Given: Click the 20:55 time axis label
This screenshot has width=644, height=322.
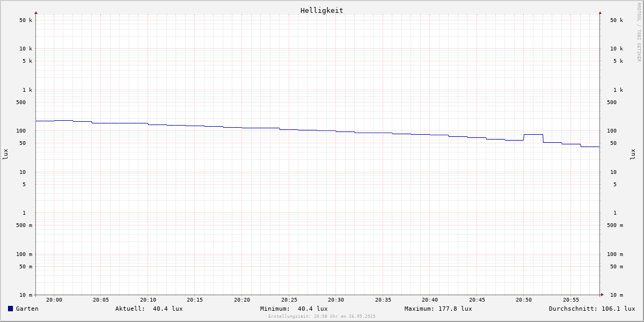Looking at the screenshot, I should point(571,300).
